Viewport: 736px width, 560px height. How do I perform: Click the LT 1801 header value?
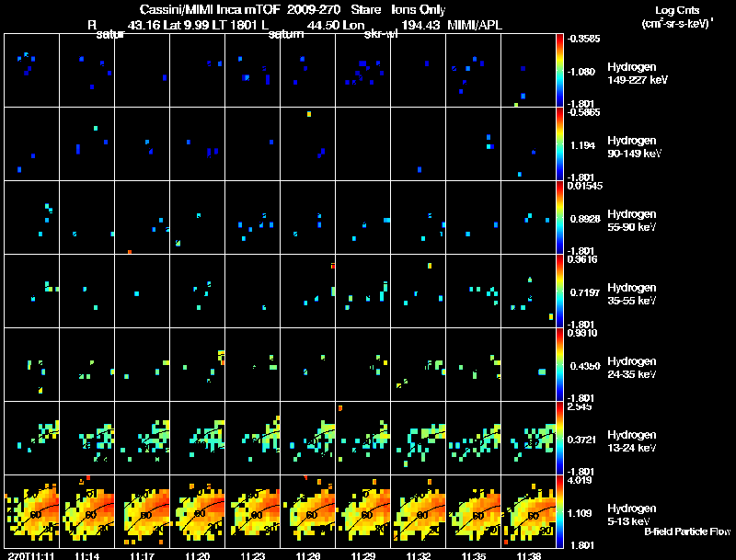235,25
